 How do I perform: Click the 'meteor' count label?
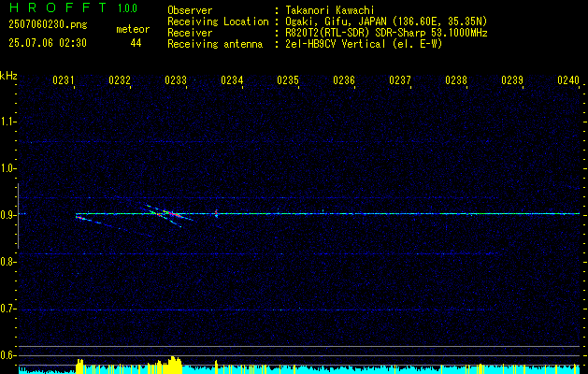pyautogui.click(x=133, y=29)
